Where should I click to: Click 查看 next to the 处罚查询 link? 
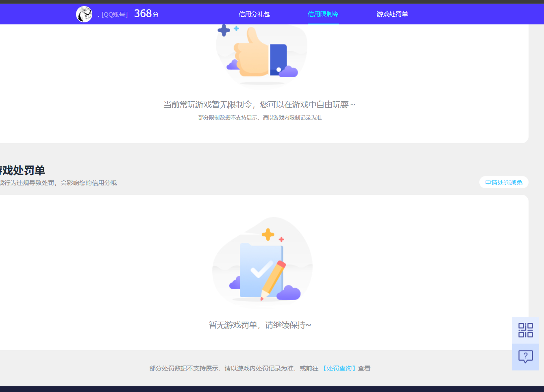click(x=365, y=368)
